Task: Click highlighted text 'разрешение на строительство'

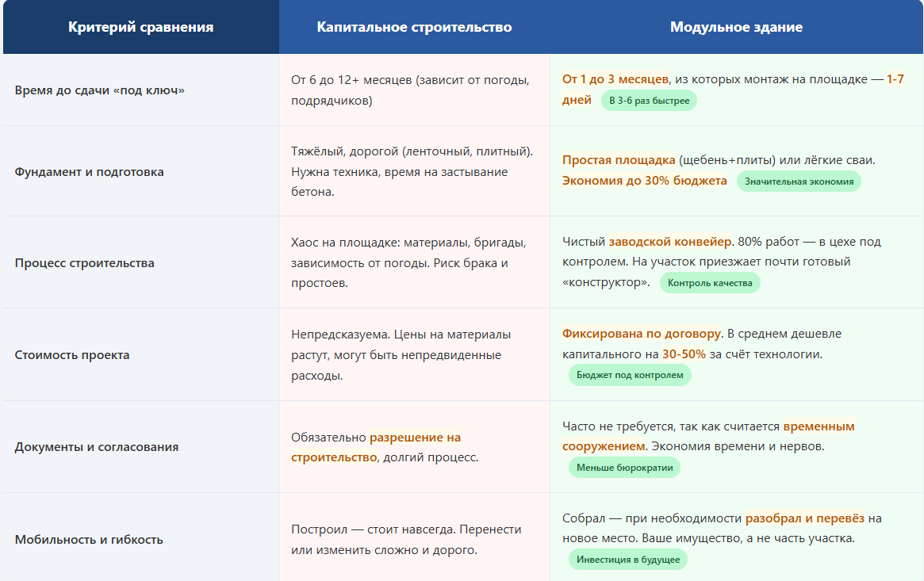Action: point(376,447)
